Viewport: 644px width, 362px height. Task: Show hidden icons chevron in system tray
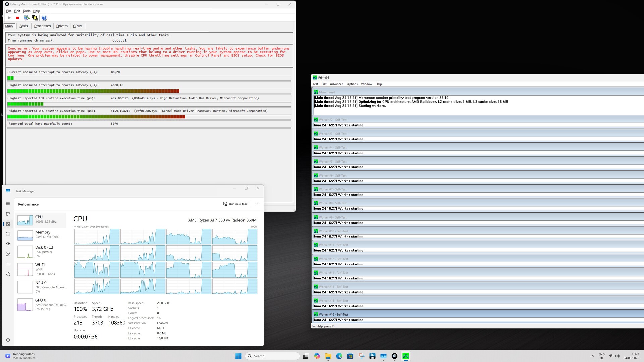[x=592, y=356]
